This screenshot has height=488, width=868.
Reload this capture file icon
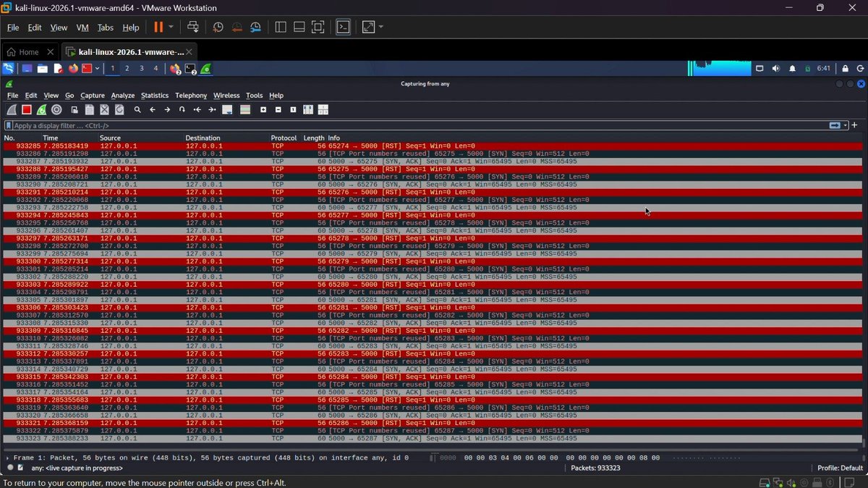(119, 109)
